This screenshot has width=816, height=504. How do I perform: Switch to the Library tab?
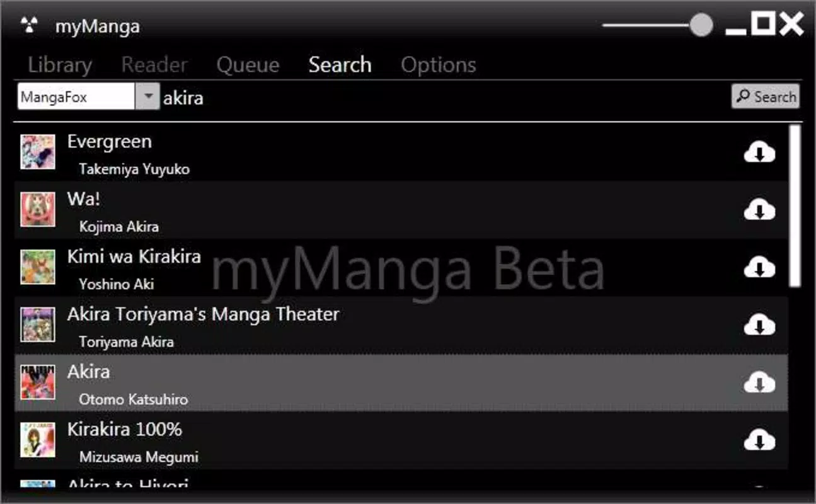point(60,65)
